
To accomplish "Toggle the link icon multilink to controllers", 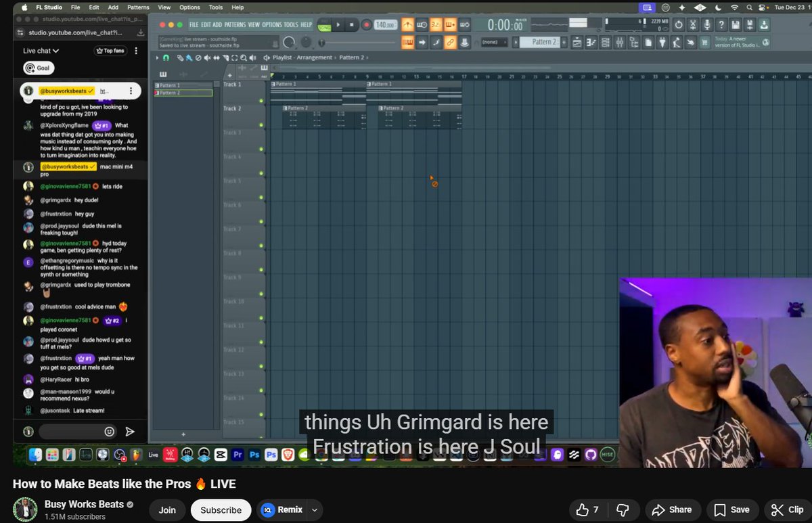I will pos(450,43).
